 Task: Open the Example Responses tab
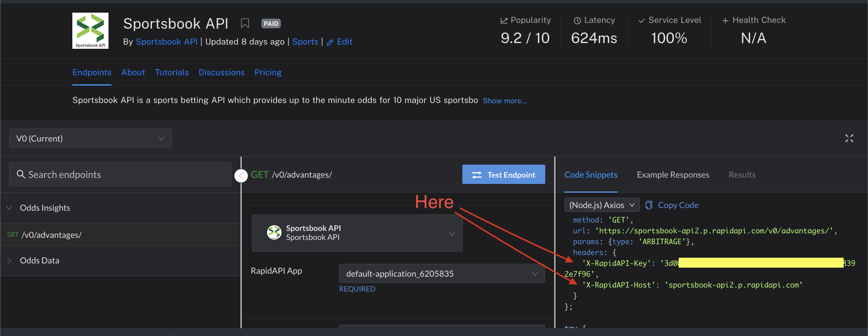pyautogui.click(x=673, y=175)
